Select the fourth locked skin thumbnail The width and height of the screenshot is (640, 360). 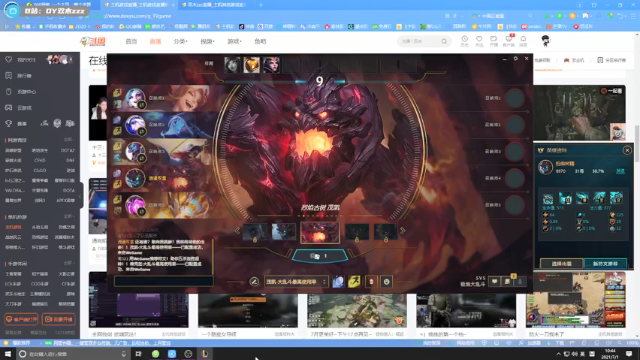click(357, 231)
